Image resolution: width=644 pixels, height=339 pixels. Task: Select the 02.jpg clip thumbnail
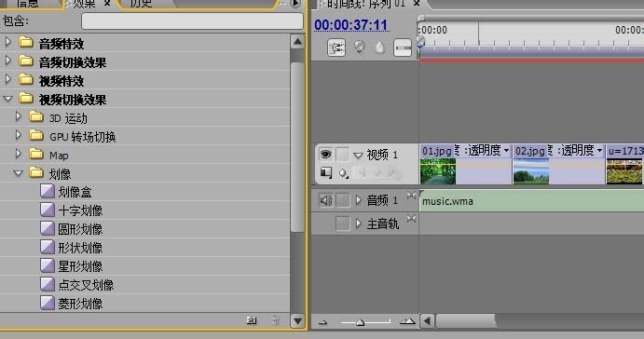coord(531,171)
